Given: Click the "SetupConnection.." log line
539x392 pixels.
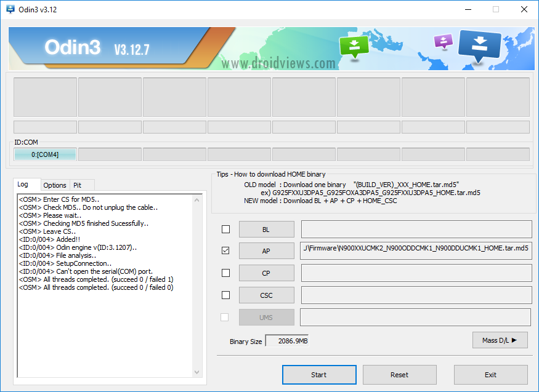Looking at the screenshot, I should [x=65, y=263].
